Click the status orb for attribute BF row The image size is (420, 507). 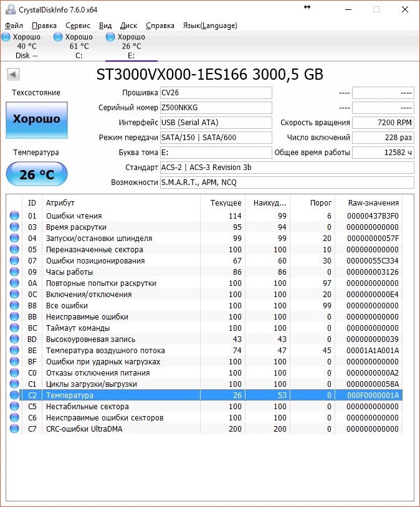pyautogui.click(x=14, y=361)
